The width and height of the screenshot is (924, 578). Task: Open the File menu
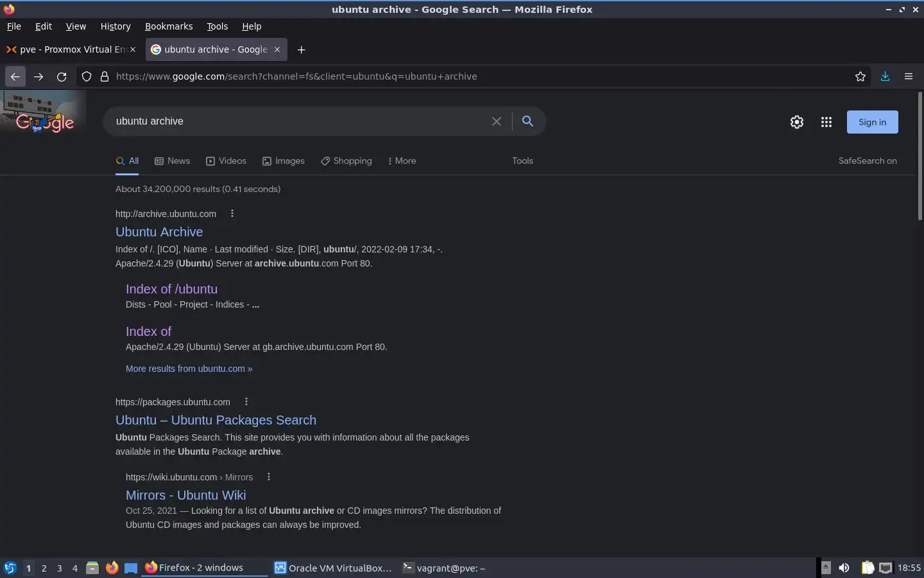click(14, 26)
